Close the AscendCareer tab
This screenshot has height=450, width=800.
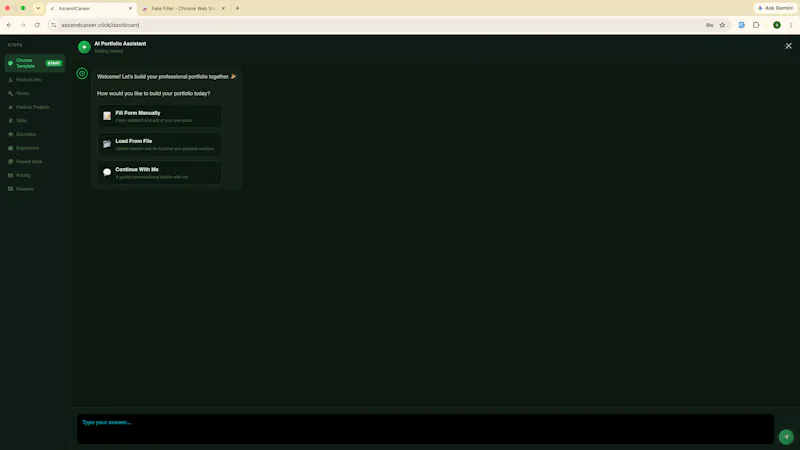(x=130, y=9)
